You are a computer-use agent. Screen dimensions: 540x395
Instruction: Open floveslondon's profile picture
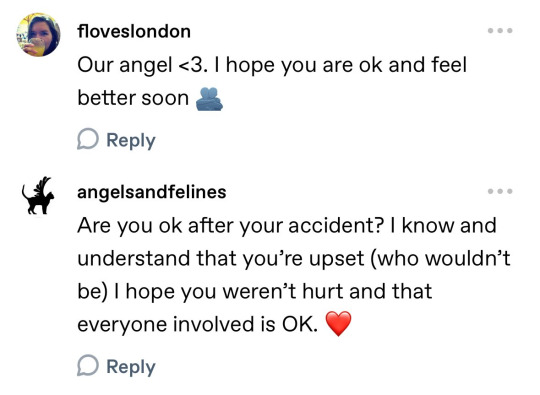(x=38, y=34)
